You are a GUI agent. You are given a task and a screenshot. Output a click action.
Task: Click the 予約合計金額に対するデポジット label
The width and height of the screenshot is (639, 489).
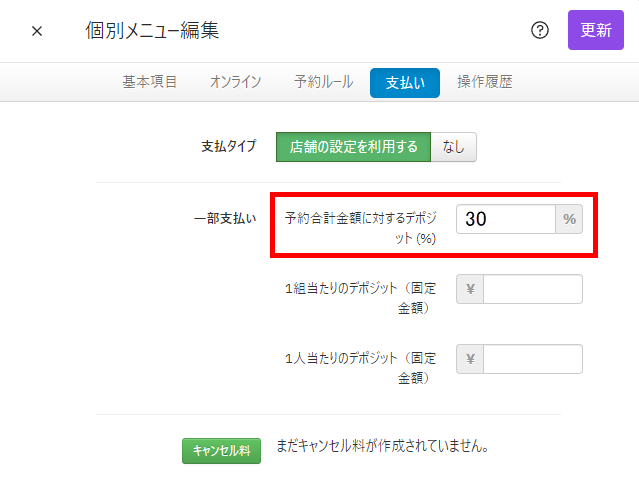[x=360, y=228]
